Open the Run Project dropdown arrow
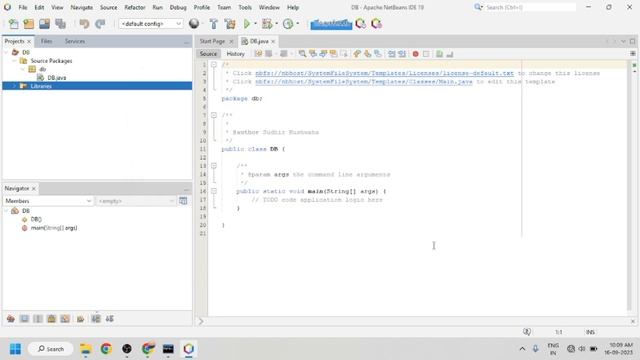Image resolution: width=640 pixels, height=360 pixels. click(256, 24)
